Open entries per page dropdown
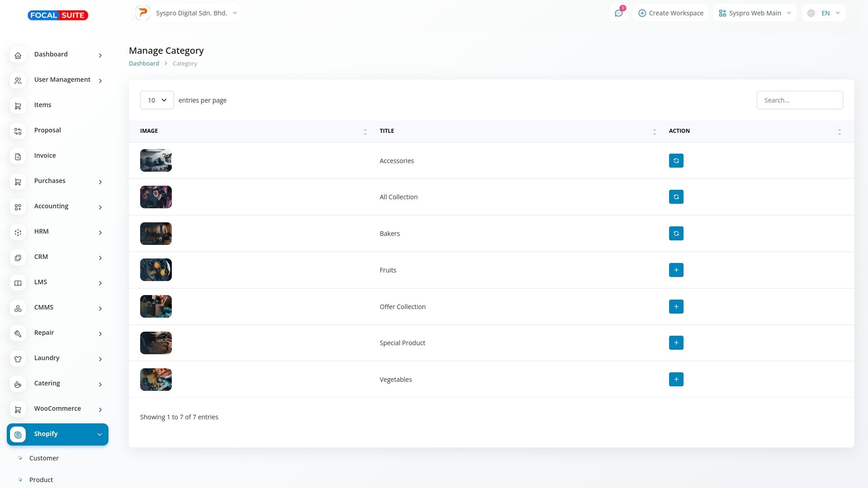This screenshot has height=488, width=868. click(x=157, y=100)
